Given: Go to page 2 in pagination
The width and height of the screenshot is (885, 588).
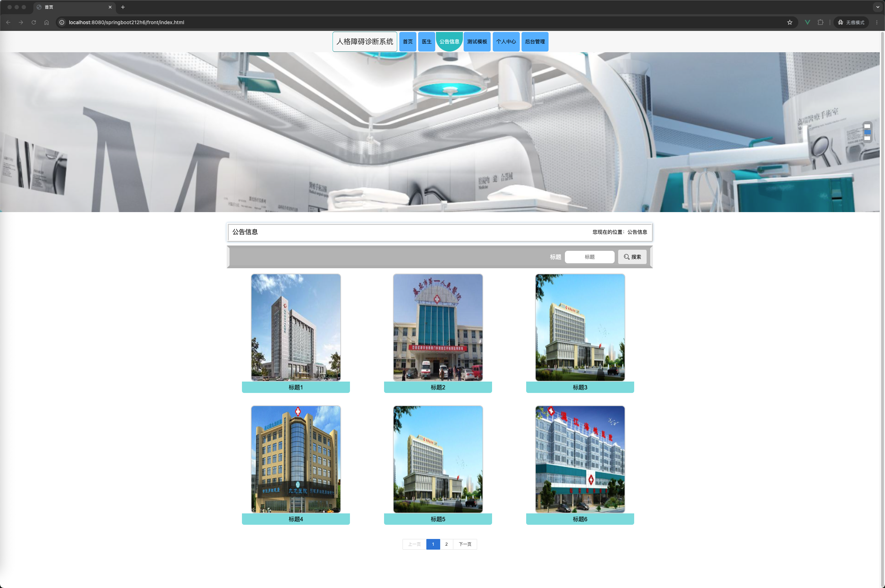Looking at the screenshot, I should click(446, 544).
